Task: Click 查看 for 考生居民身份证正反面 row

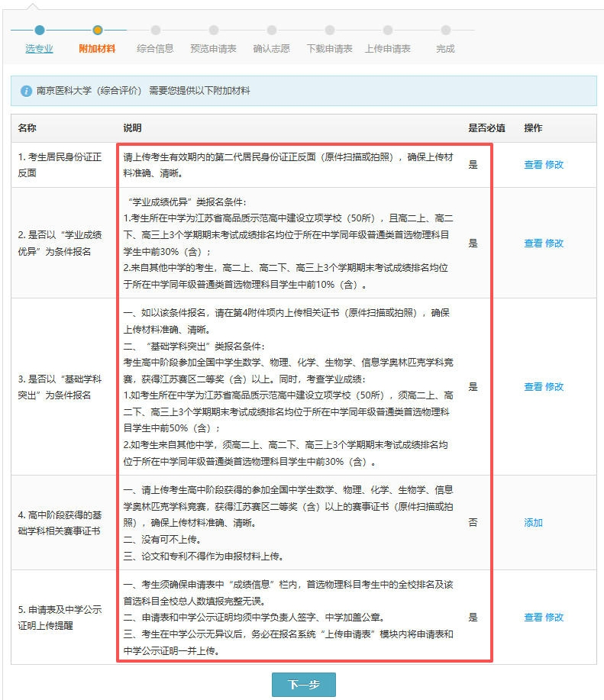Action: (533, 164)
